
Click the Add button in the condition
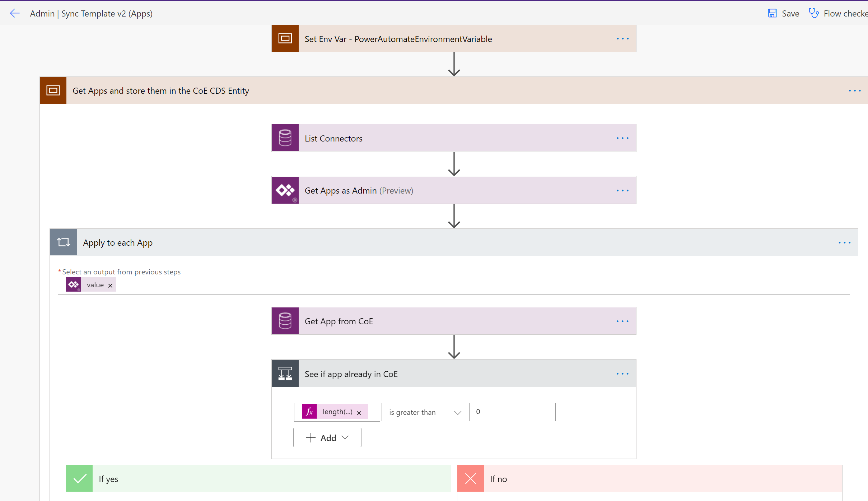click(323, 437)
